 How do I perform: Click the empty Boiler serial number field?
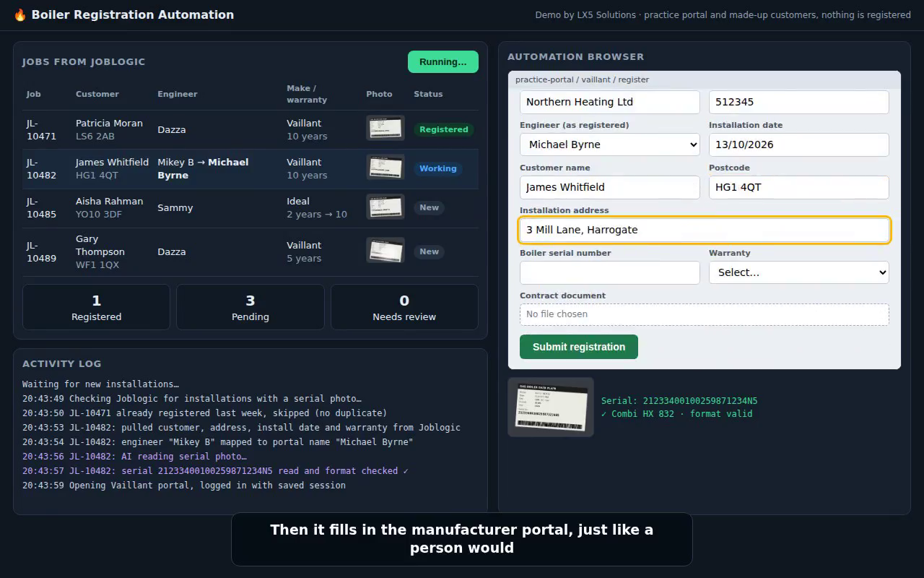pyautogui.click(x=610, y=272)
